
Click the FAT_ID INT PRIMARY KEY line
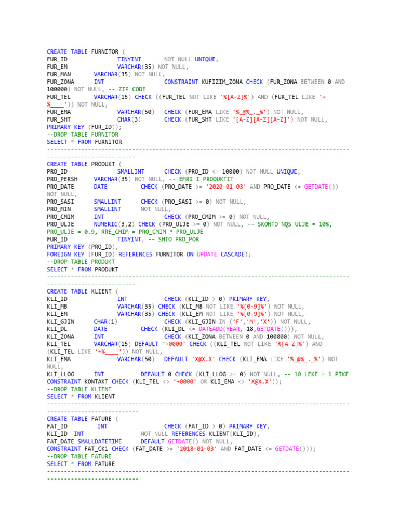pyautogui.click(x=158, y=426)
